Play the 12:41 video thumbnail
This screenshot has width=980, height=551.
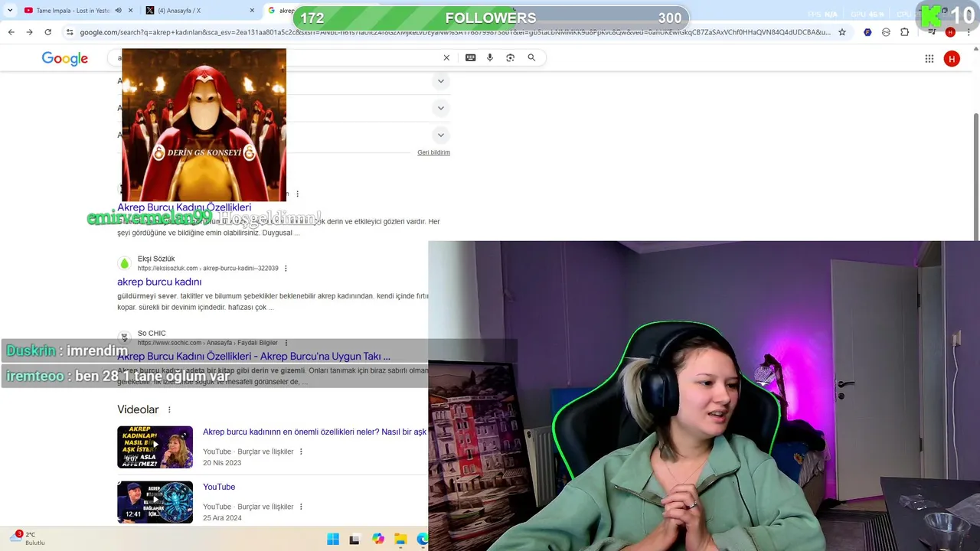point(155,502)
